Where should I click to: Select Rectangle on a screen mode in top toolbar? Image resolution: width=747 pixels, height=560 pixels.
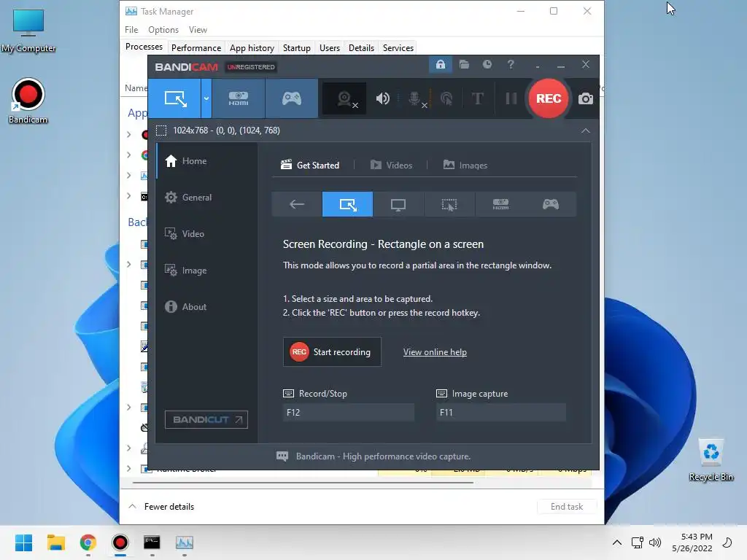coord(175,98)
